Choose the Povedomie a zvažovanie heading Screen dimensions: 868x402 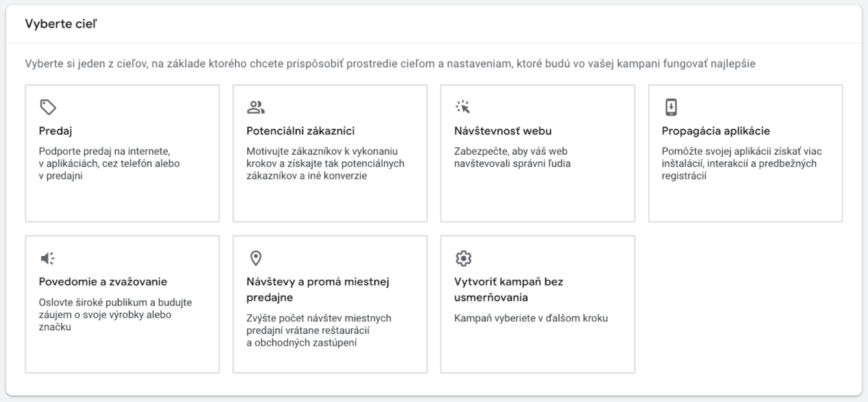tap(103, 281)
